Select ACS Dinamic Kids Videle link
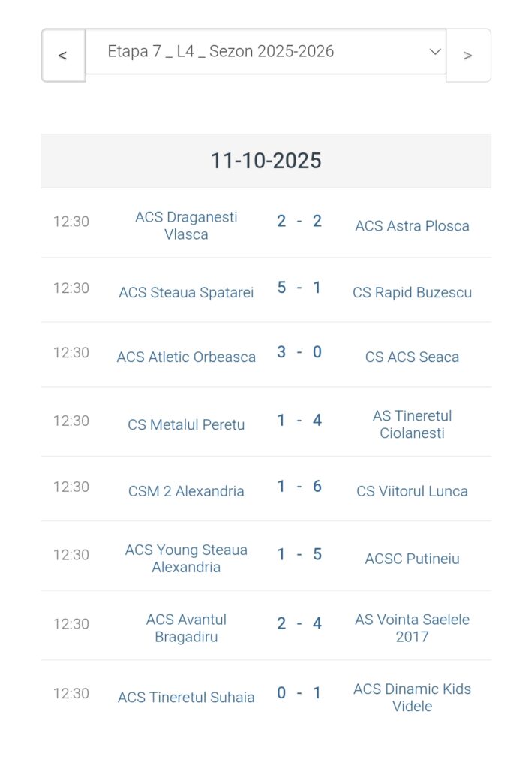Screen dimensions: 532x769 [x=412, y=698]
